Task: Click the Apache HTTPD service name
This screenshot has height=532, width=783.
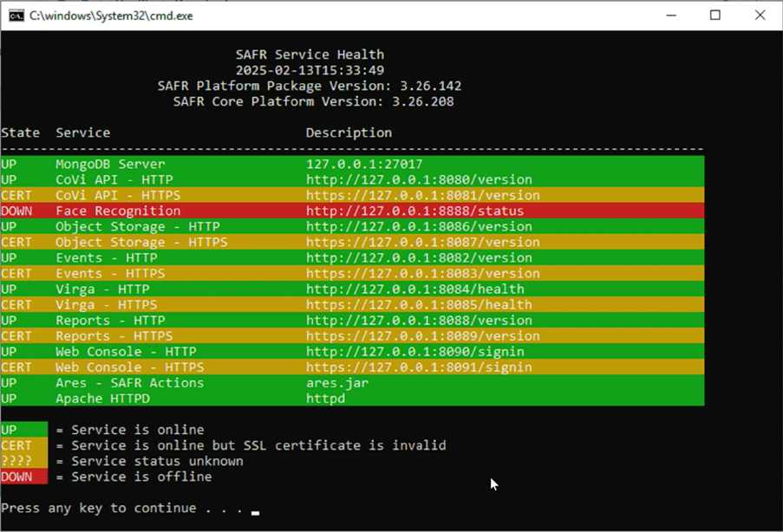Action: (x=102, y=399)
